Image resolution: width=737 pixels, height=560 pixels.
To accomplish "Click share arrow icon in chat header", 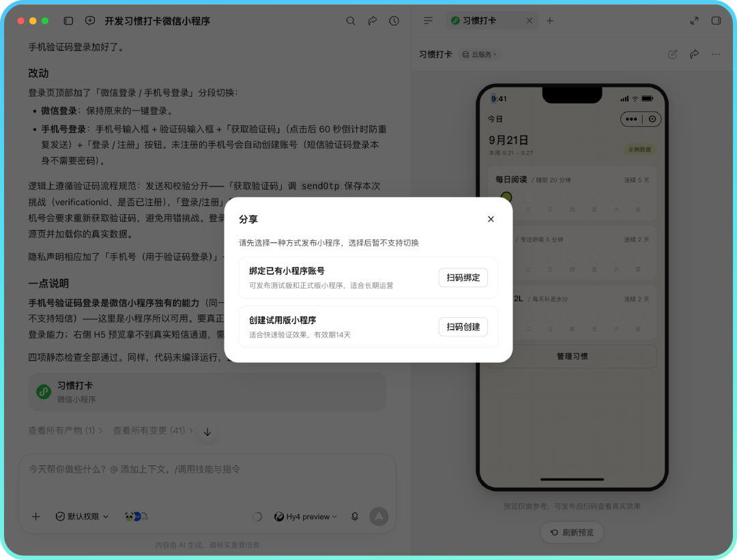I will coord(373,20).
